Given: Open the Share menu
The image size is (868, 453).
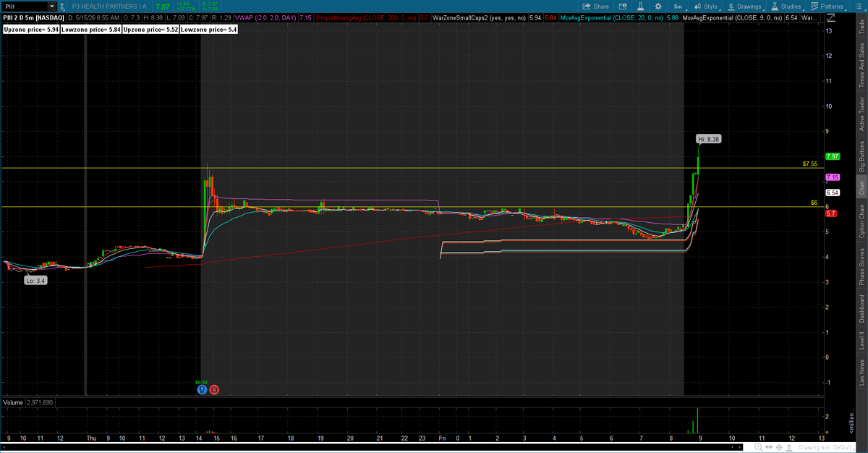Looking at the screenshot, I should pos(596,7).
